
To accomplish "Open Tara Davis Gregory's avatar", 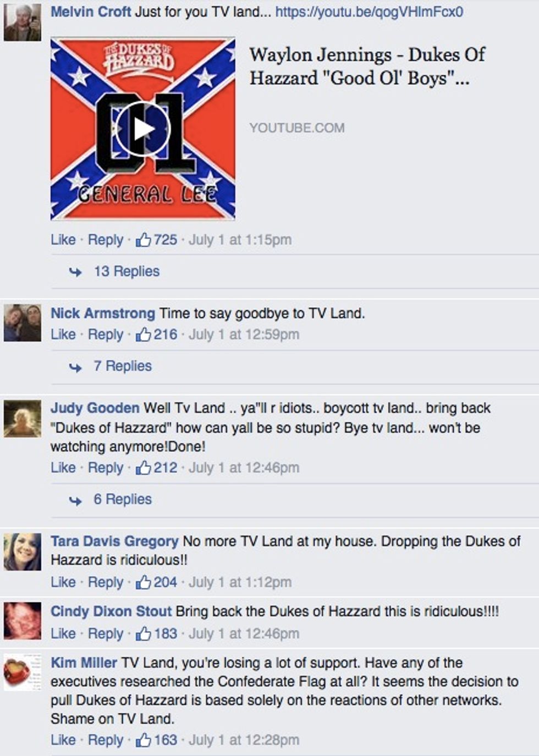I will [x=23, y=552].
